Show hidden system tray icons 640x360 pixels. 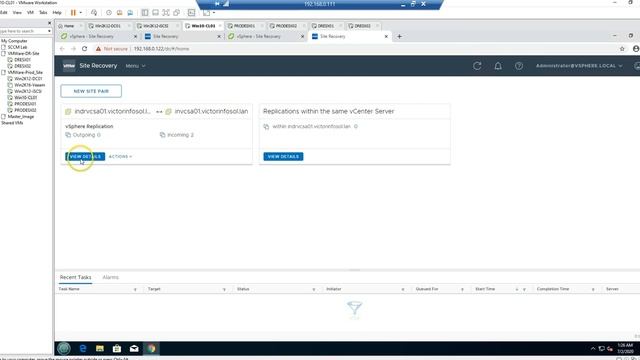click(593, 349)
